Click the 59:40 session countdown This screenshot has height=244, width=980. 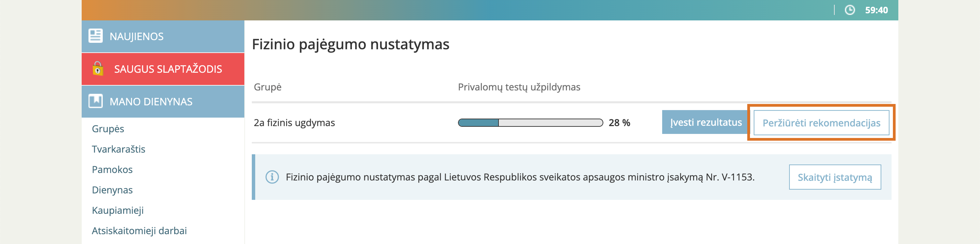click(x=876, y=10)
